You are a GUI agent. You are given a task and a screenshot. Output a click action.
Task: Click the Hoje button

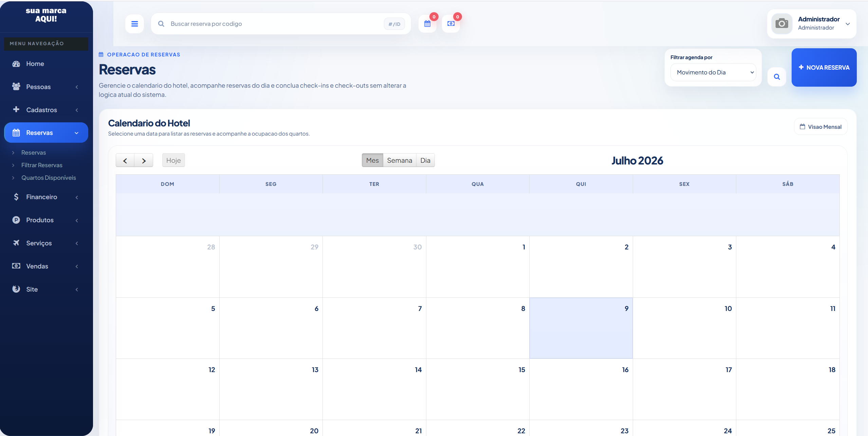coord(173,160)
